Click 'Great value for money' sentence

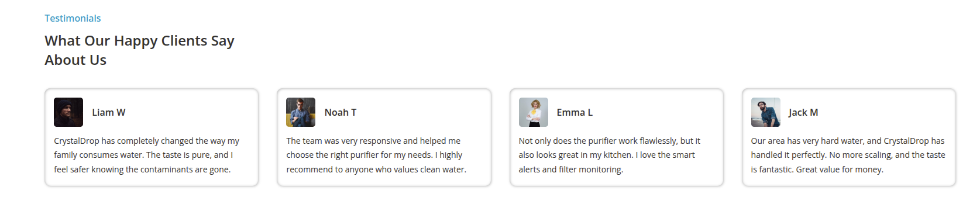coord(840,170)
